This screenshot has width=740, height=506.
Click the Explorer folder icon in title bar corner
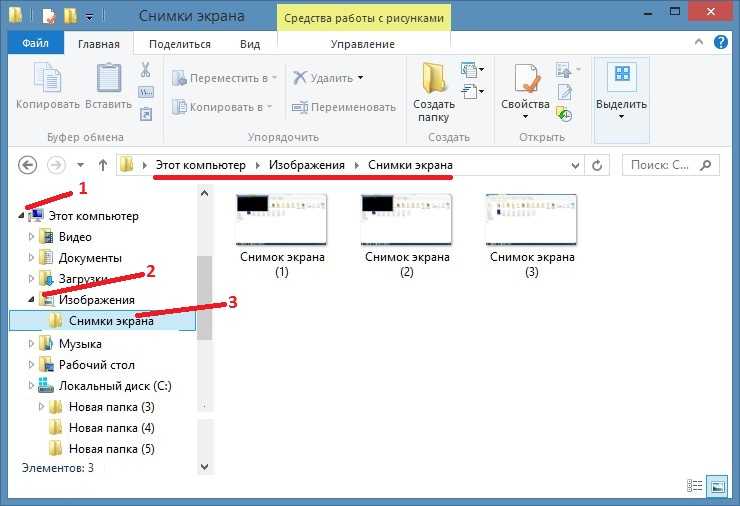16,15
